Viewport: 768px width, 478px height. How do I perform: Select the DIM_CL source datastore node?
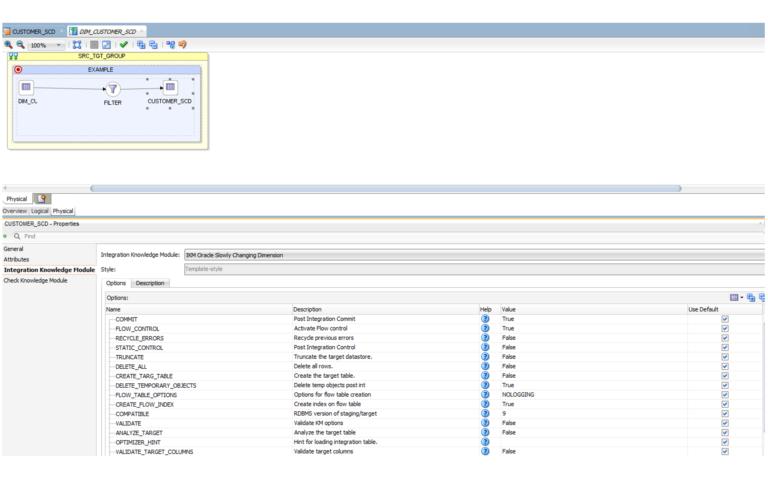tap(27, 88)
